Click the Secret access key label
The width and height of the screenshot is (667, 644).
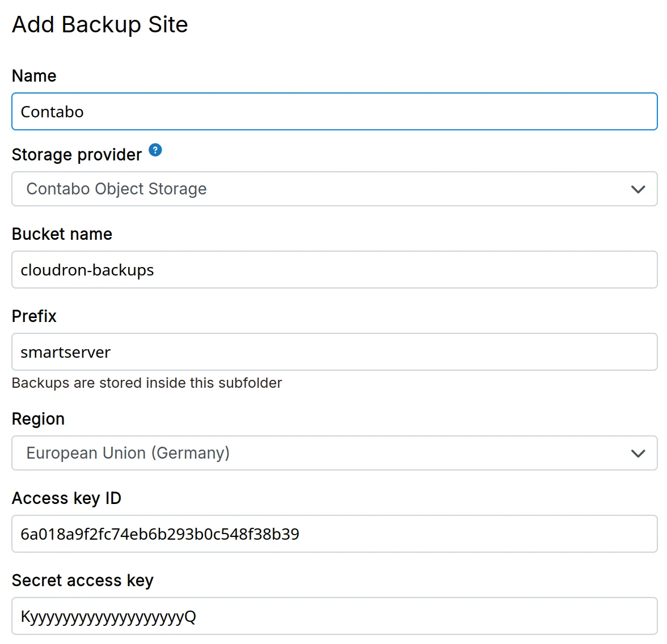[x=82, y=580]
